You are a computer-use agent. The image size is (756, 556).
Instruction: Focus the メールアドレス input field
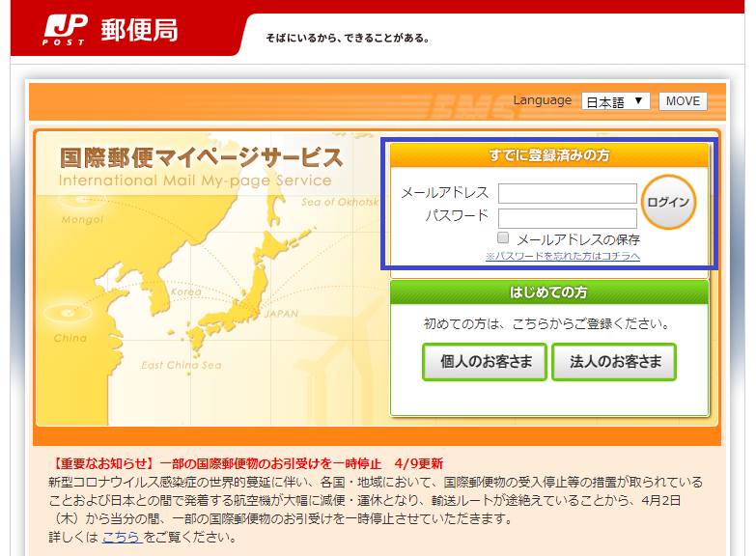[568, 193]
